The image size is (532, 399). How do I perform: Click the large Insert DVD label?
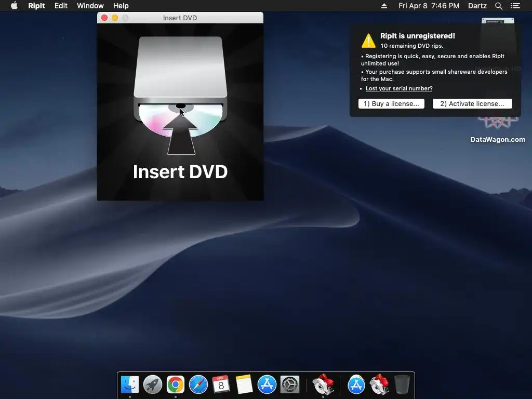coord(180,171)
